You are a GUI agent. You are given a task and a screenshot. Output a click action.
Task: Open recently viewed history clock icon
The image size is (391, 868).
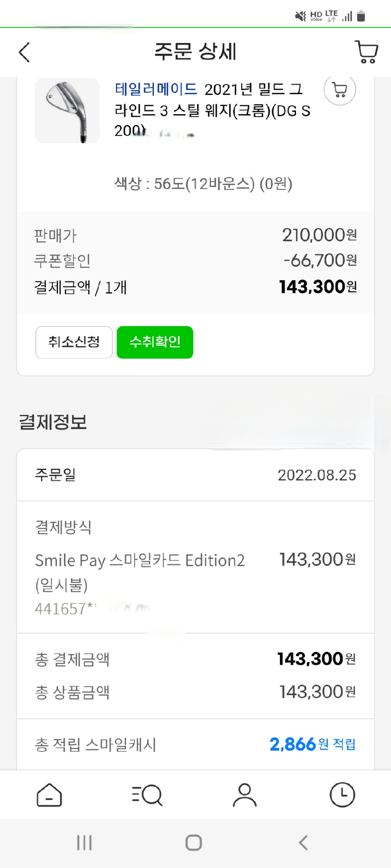[342, 795]
